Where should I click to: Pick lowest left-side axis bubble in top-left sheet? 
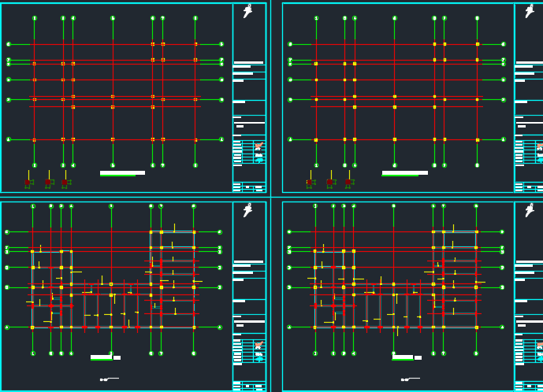pos(9,139)
